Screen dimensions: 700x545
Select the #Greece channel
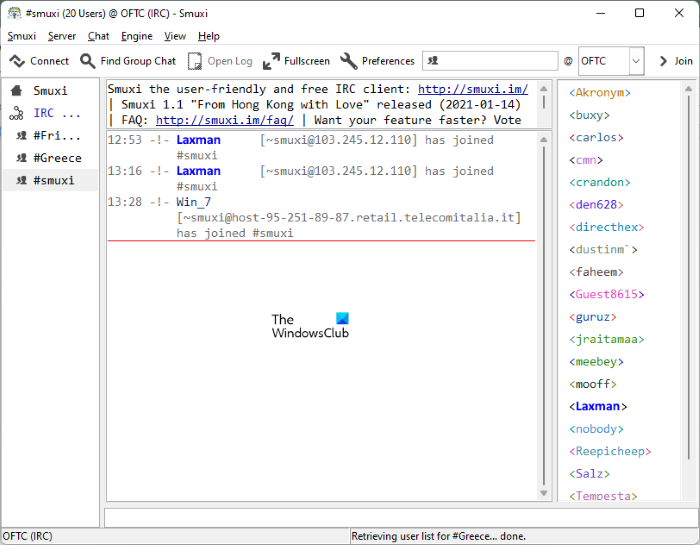coord(50,158)
